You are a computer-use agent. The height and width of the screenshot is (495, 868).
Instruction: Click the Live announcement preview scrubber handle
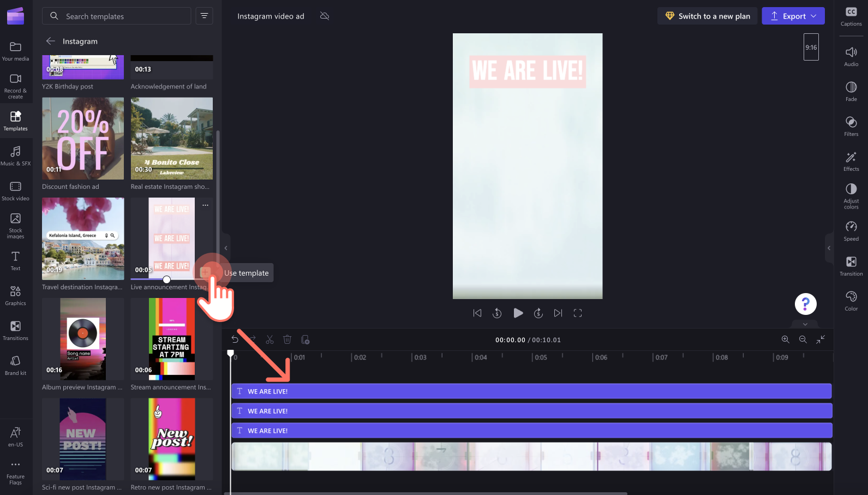pyautogui.click(x=166, y=279)
